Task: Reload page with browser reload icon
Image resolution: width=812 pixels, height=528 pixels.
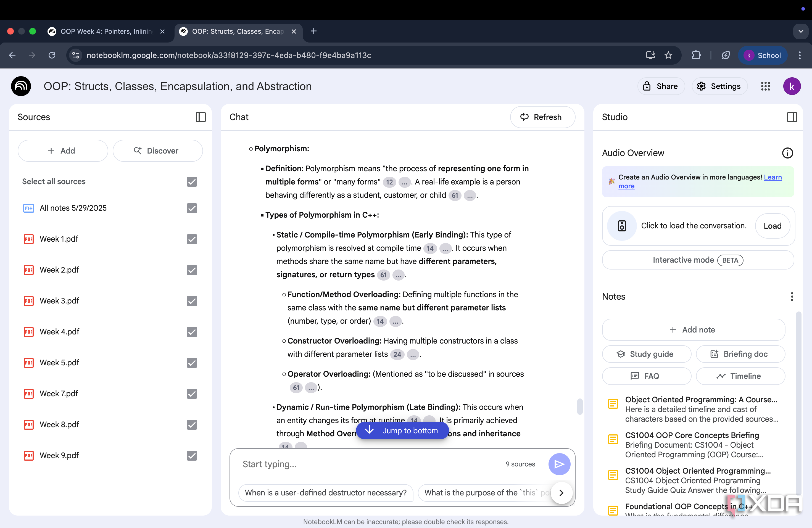Action: 52,55
